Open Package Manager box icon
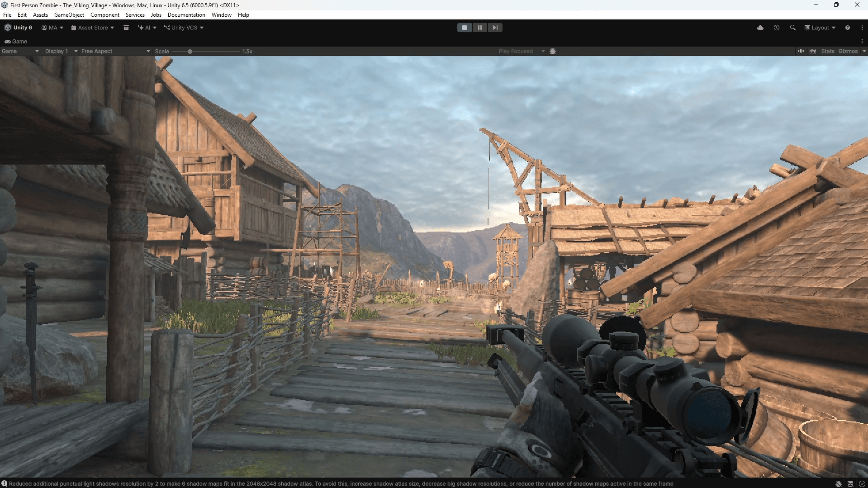Image resolution: width=868 pixels, height=488 pixels. click(x=126, y=28)
